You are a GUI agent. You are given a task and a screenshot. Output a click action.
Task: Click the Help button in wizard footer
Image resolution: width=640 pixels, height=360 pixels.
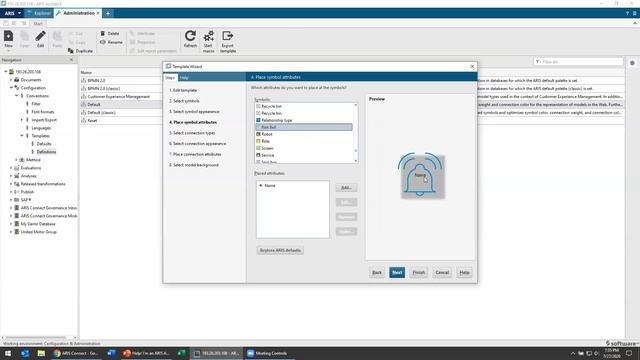click(x=464, y=272)
